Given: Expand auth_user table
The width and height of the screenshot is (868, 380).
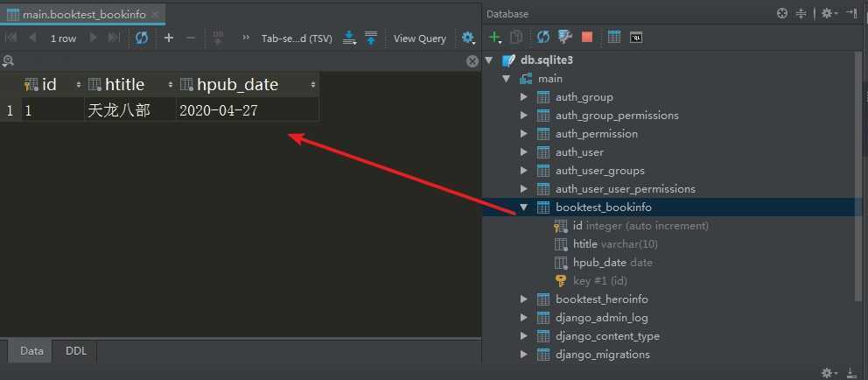Looking at the screenshot, I should [523, 151].
